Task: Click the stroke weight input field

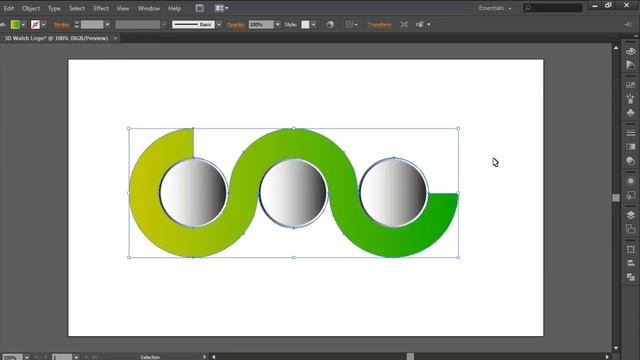Action: tap(92, 24)
